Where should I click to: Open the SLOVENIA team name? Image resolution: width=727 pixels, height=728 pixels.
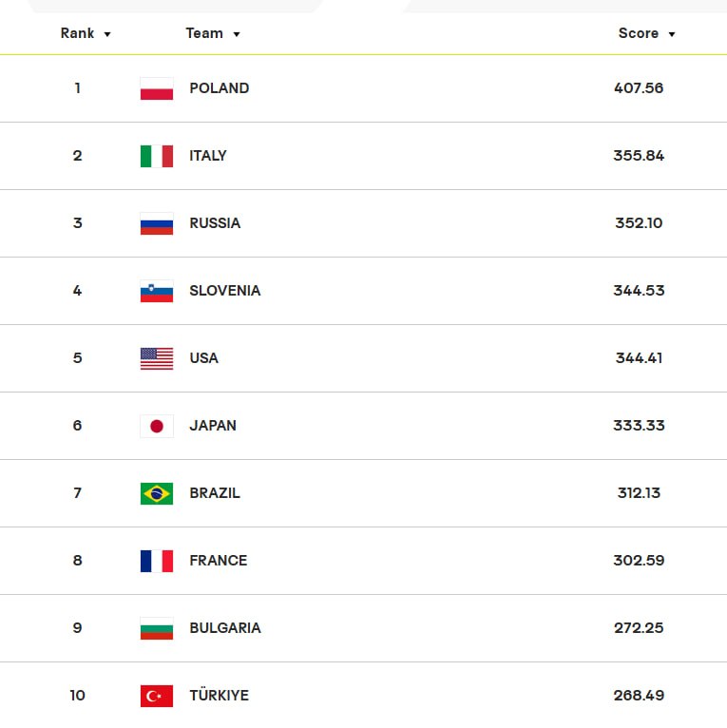point(224,291)
